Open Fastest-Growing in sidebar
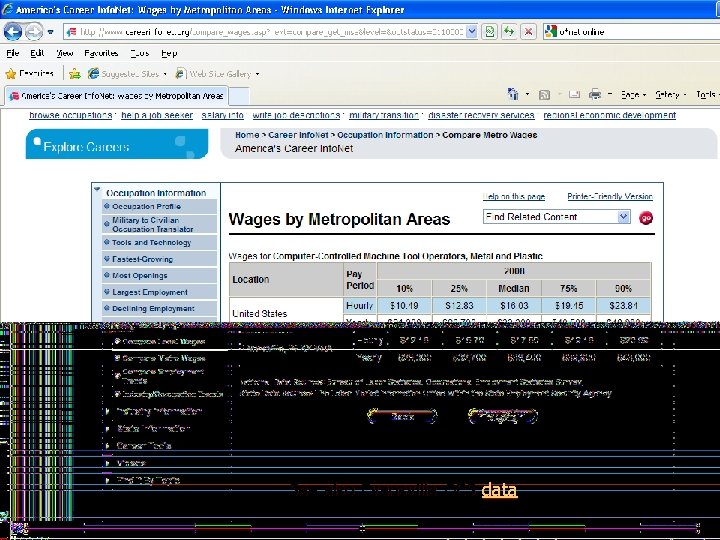Viewport: 720px width, 540px height. pos(159,259)
